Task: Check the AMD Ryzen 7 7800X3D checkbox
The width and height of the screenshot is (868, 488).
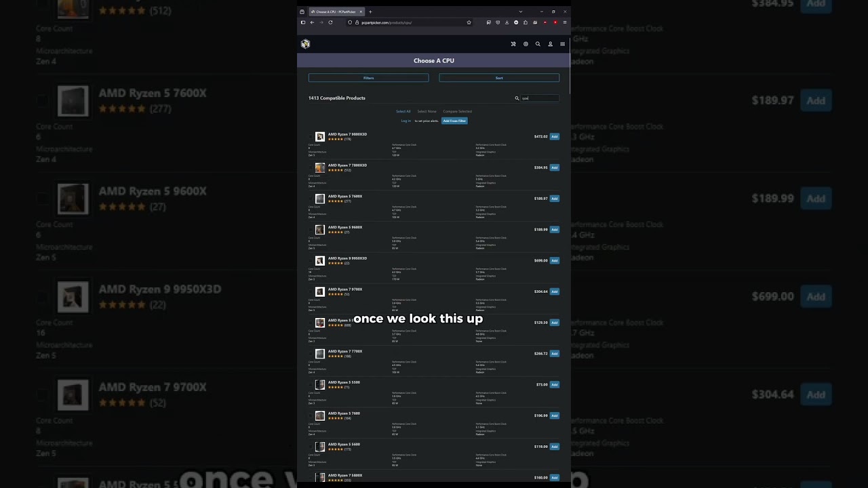Action: pos(311,168)
